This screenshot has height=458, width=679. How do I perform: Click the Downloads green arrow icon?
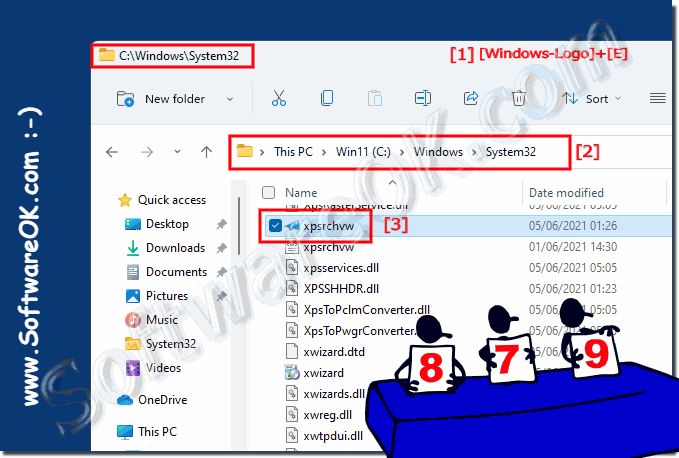click(x=133, y=248)
